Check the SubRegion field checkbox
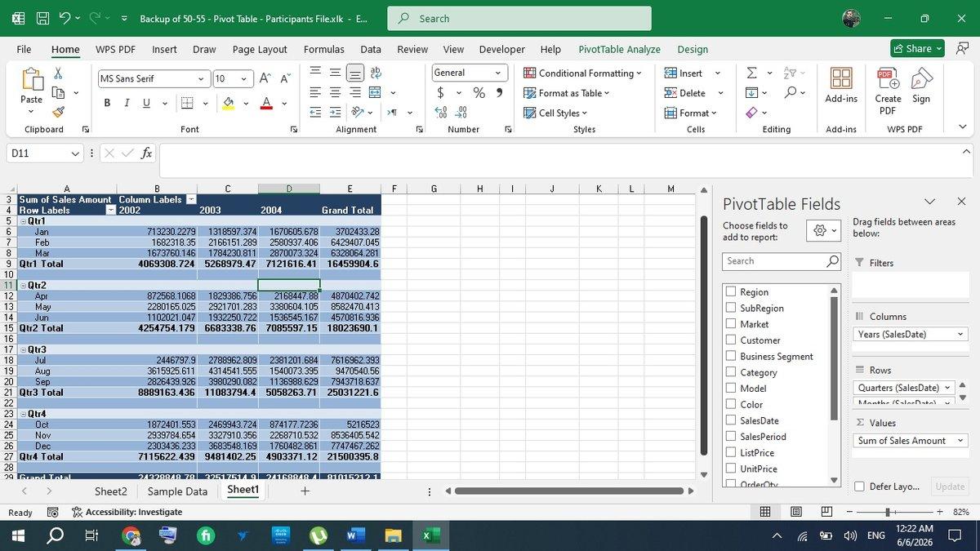The height and width of the screenshot is (551, 980). click(731, 308)
